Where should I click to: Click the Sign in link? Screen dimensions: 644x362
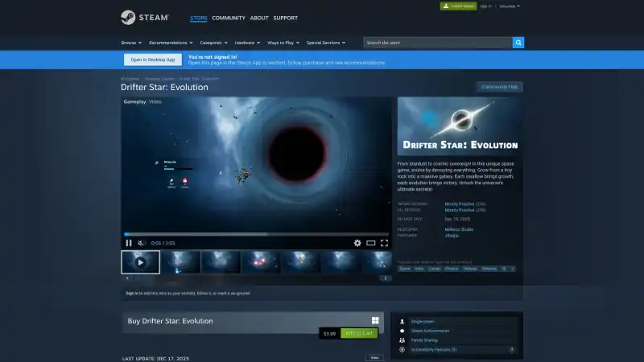point(486,6)
